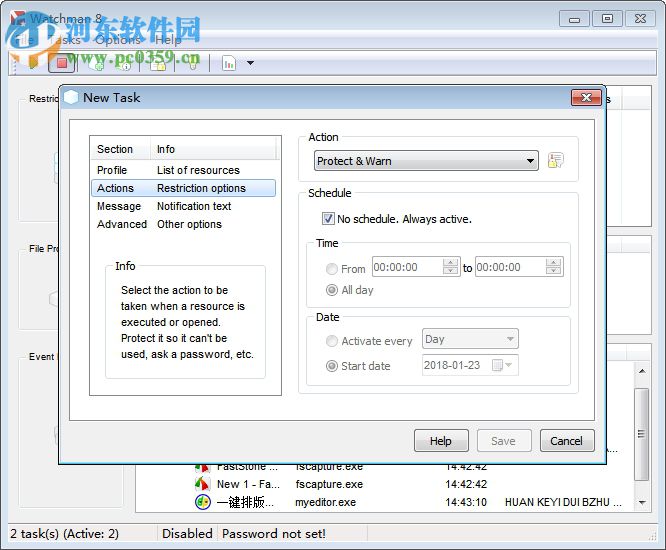The width and height of the screenshot is (666, 550).
Task: Decrease the to-time with down spinner
Action: 553,271
